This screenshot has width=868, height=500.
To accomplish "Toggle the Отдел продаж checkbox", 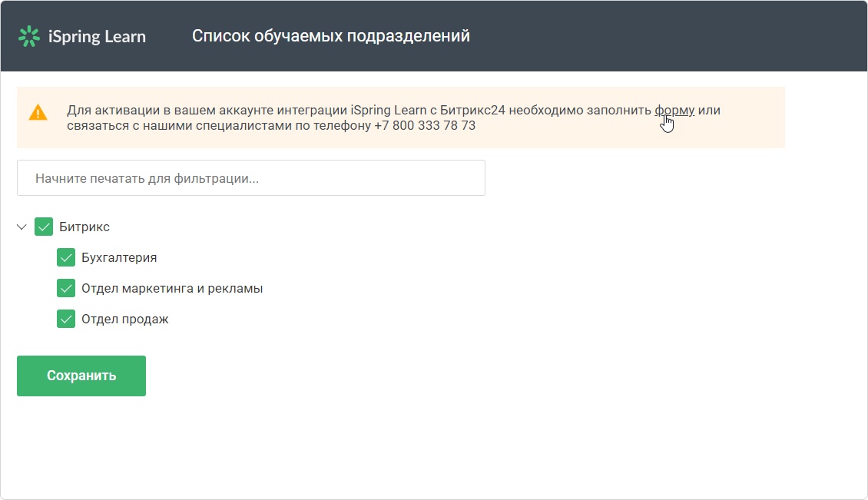I will [66, 320].
